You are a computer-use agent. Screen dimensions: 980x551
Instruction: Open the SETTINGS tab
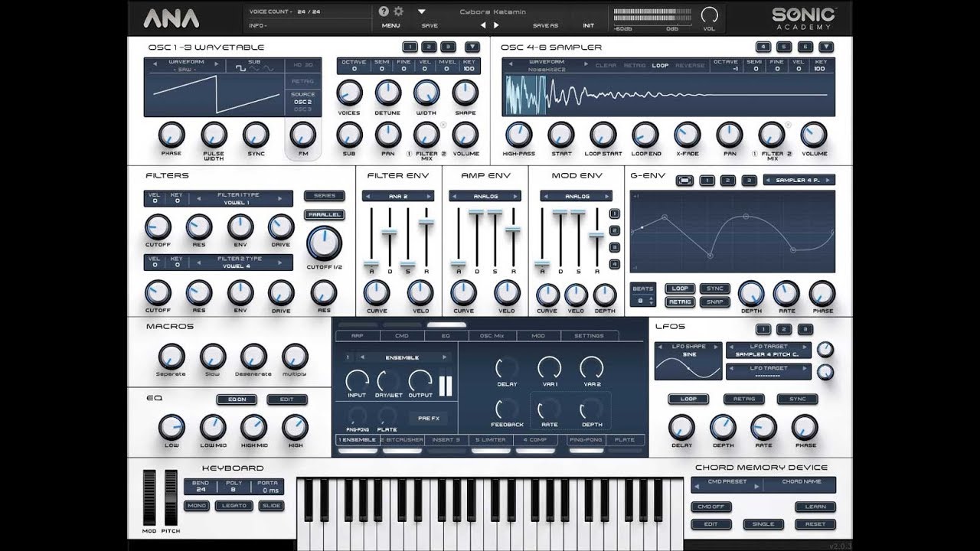pyautogui.click(x=589, y=335)
